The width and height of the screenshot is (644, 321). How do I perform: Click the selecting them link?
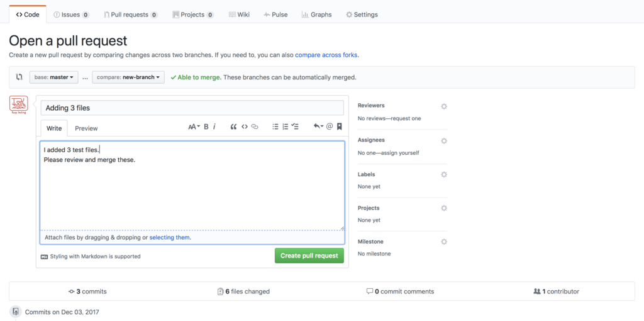[170, 237]
